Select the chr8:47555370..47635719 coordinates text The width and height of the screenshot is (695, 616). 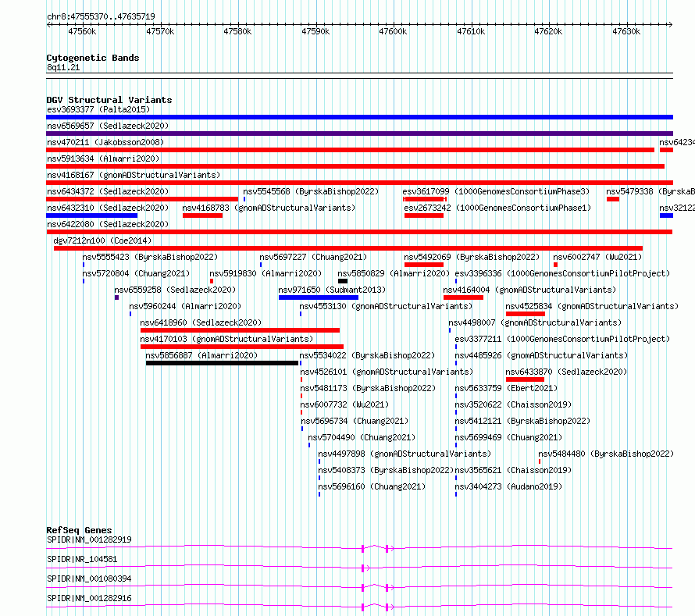click(101, 16)
